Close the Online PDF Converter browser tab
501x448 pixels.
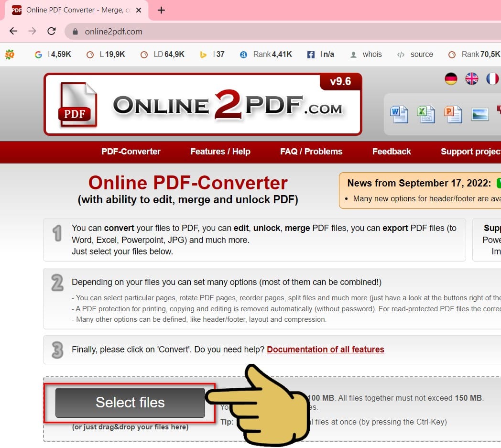[138, 10]
